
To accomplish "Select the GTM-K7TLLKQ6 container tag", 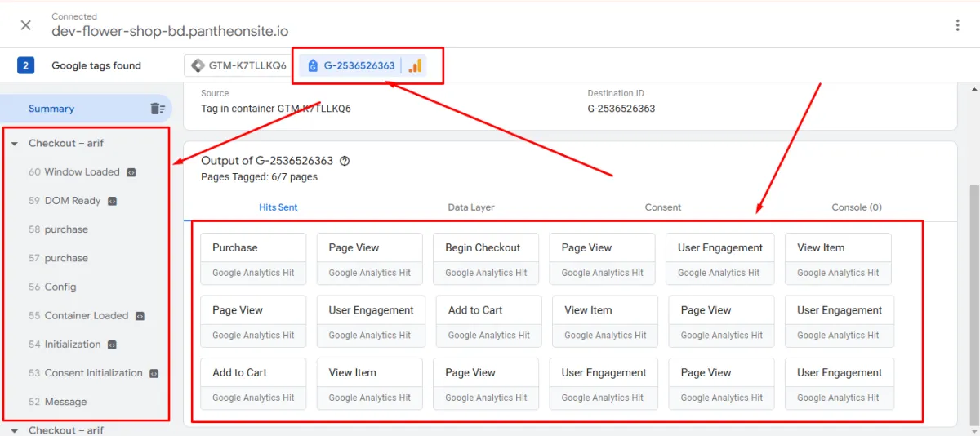I will coord(239,65).
